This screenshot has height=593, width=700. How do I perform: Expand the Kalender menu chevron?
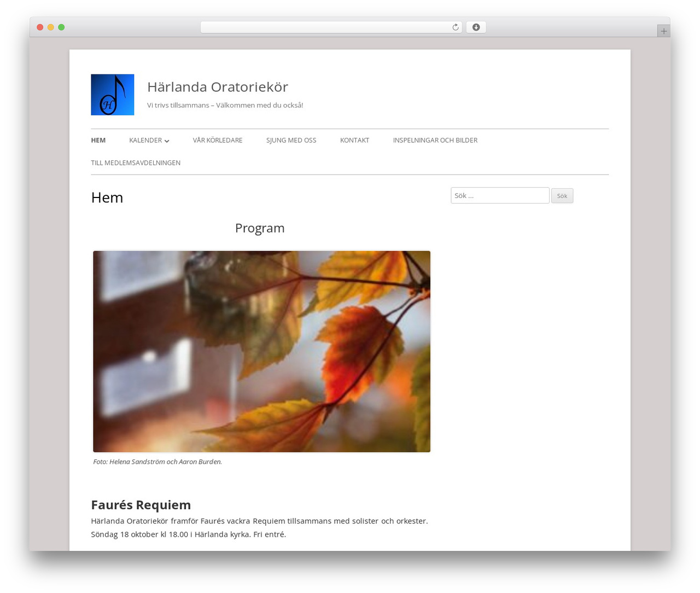coord(167,141)
